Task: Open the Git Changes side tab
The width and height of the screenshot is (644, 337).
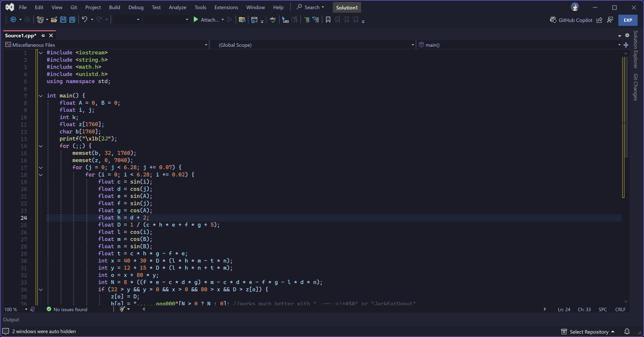Action: tap(636, 87)
